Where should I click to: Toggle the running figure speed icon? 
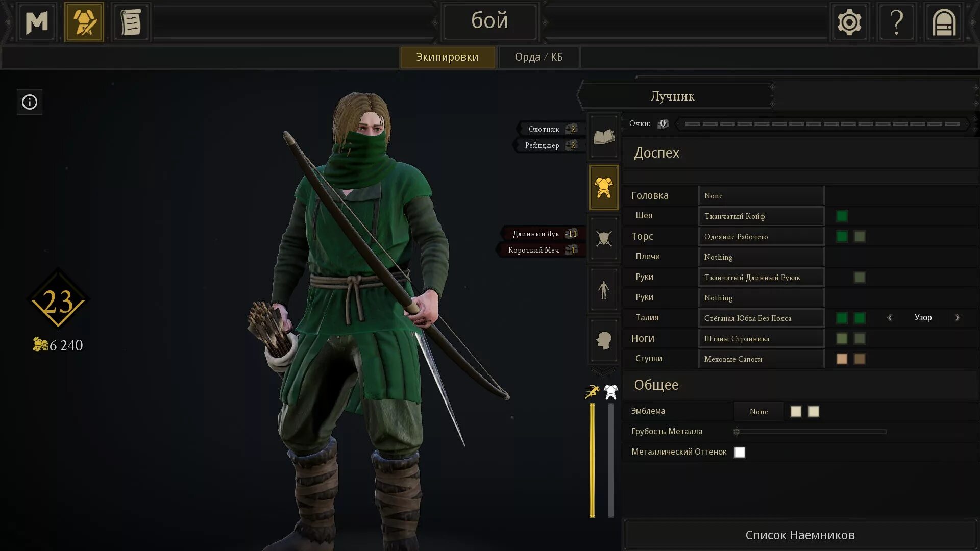tap(592, 392)
